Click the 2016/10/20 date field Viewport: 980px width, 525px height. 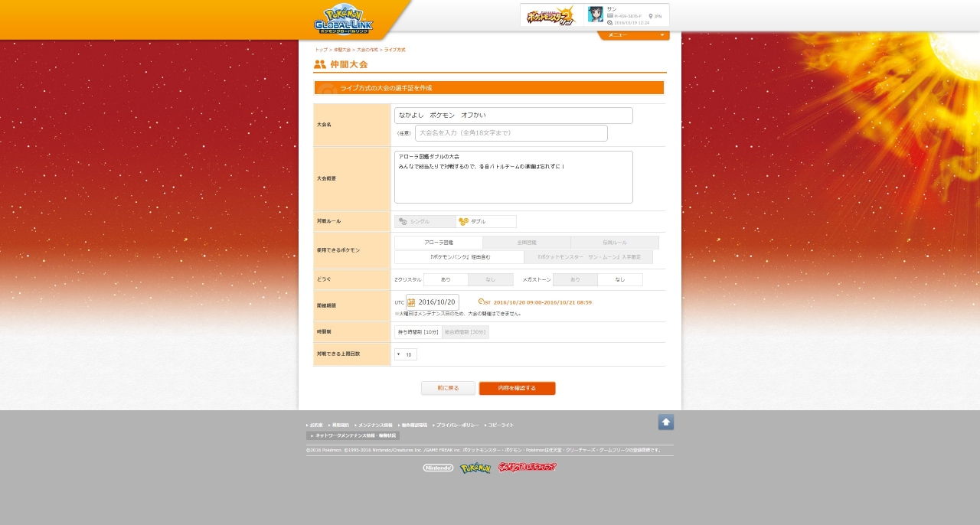point(433,302)
